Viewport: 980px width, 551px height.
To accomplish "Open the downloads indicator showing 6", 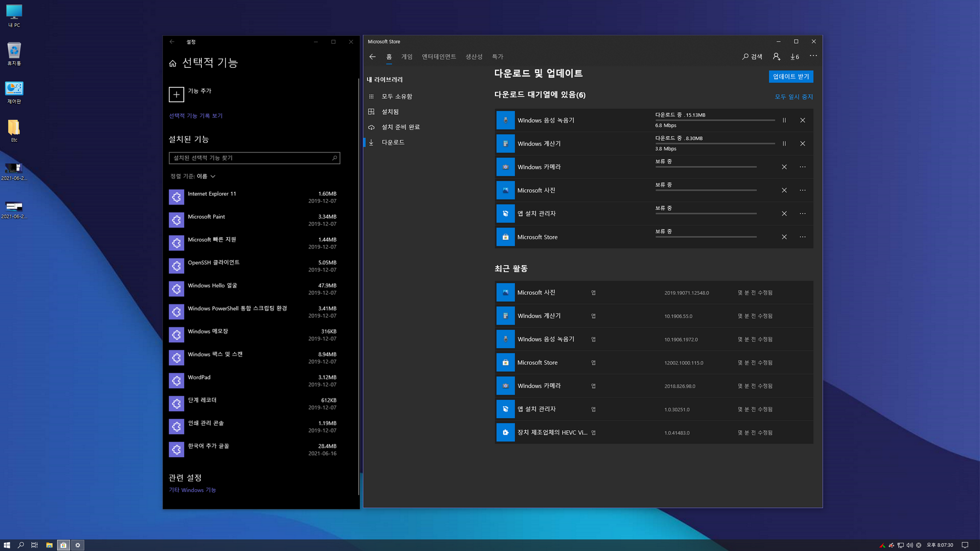I will pos(795,57).
